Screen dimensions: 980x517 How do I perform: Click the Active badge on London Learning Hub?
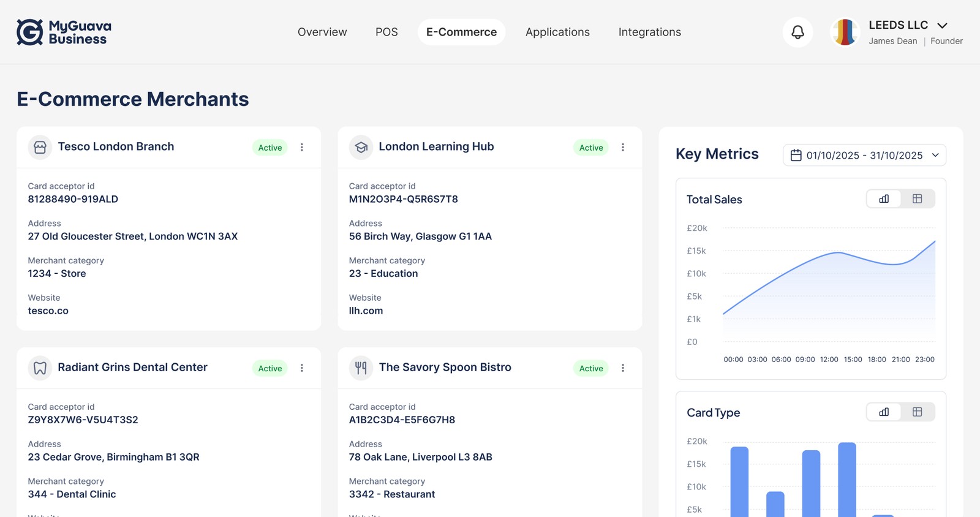tap(591, 148)
